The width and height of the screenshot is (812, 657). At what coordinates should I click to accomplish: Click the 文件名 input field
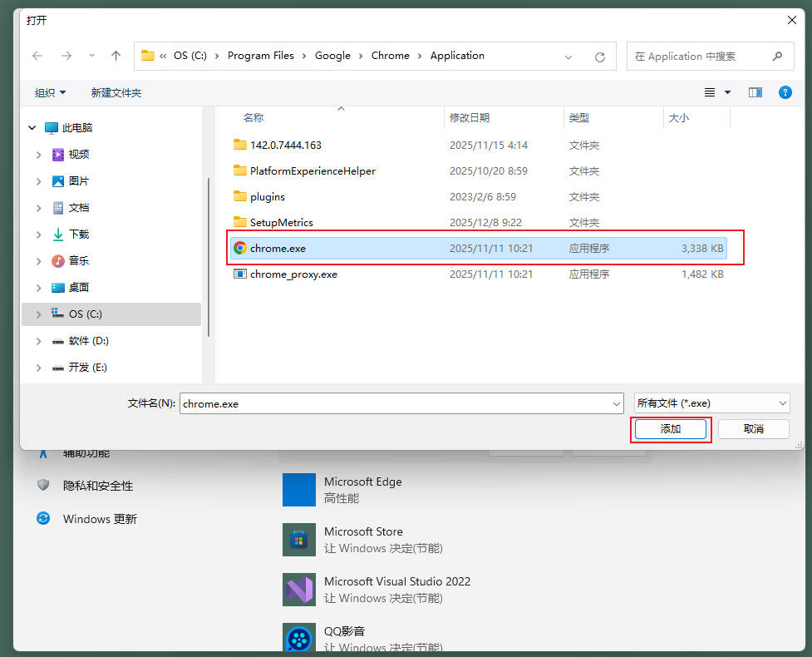pos(395,403)
